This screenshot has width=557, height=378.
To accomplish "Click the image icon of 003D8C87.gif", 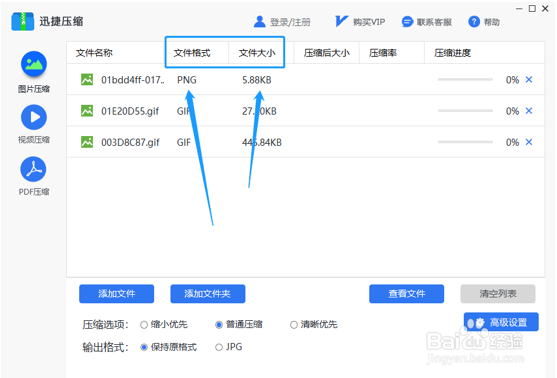I will click(x=87, y=142).
